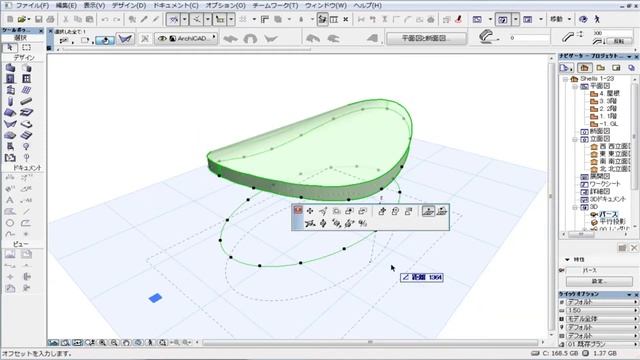This screenshot has height=360, width=640.
Task: Open the 表示(V) menu
Action: coord(94,6)
